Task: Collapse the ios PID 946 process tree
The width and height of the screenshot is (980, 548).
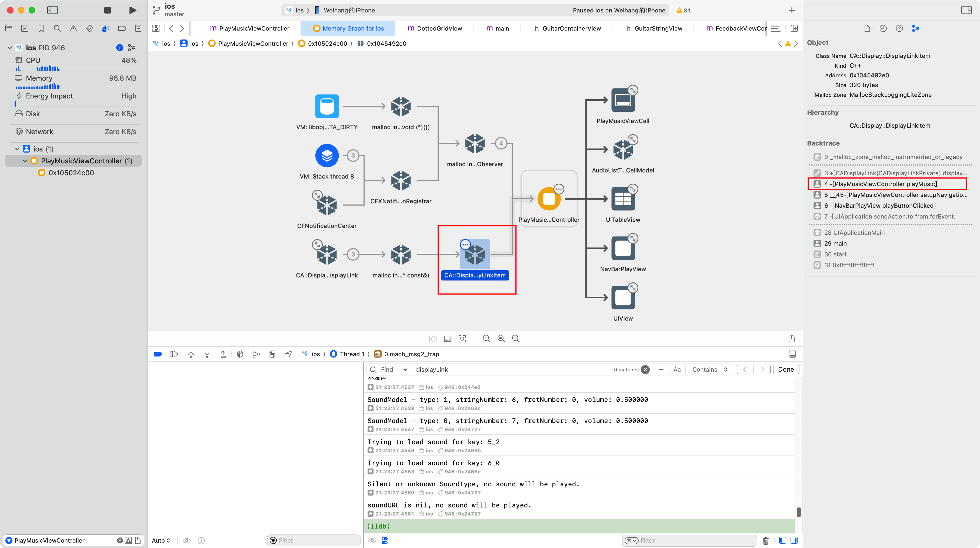Action: (x=9, y=48)
